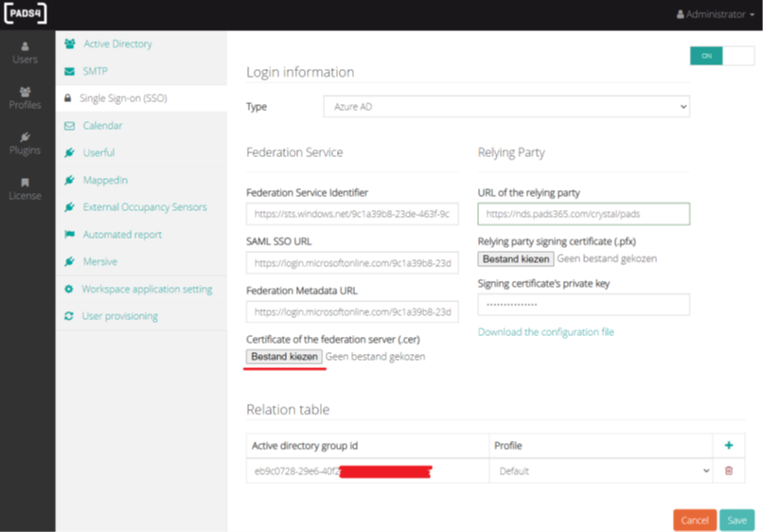
Task: Open Userful settings
Action: click(x=98, y=152)
